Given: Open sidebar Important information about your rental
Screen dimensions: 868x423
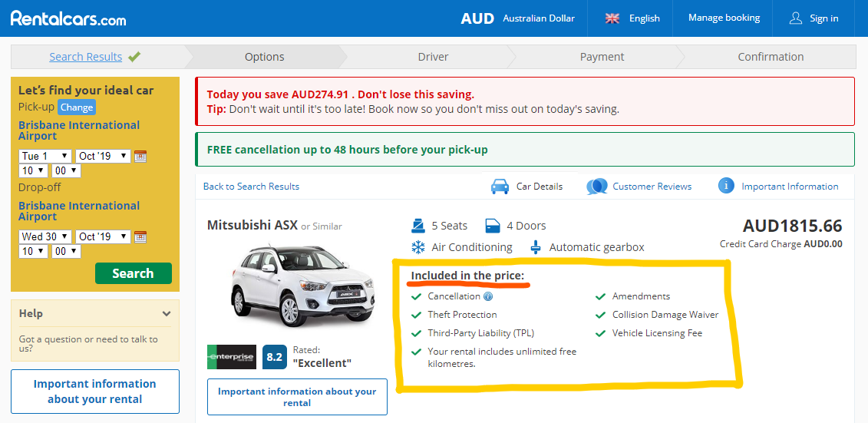Looking at the screenshot, I should click(94, 392).
